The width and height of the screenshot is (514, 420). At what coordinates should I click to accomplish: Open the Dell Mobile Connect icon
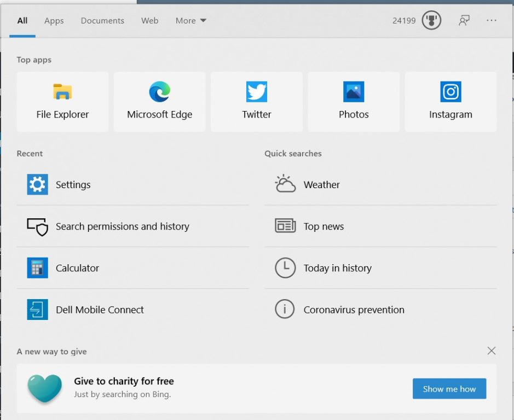pyautogui.click(x=37, y=310)
